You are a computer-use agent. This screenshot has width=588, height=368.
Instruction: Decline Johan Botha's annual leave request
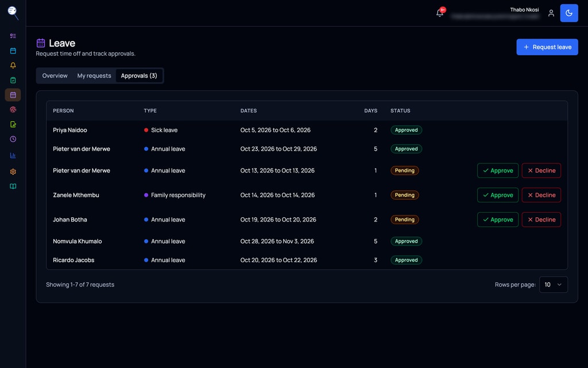(x=541, y=220)
